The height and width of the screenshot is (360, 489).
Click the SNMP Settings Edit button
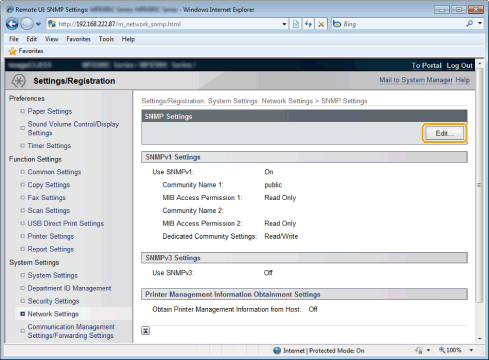(444, 133)
